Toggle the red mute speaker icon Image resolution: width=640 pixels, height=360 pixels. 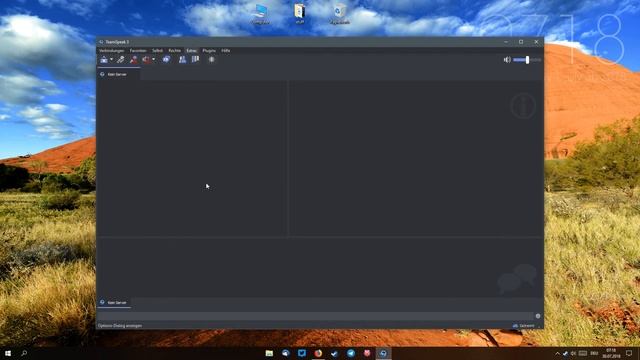click(x=146, y=60)
